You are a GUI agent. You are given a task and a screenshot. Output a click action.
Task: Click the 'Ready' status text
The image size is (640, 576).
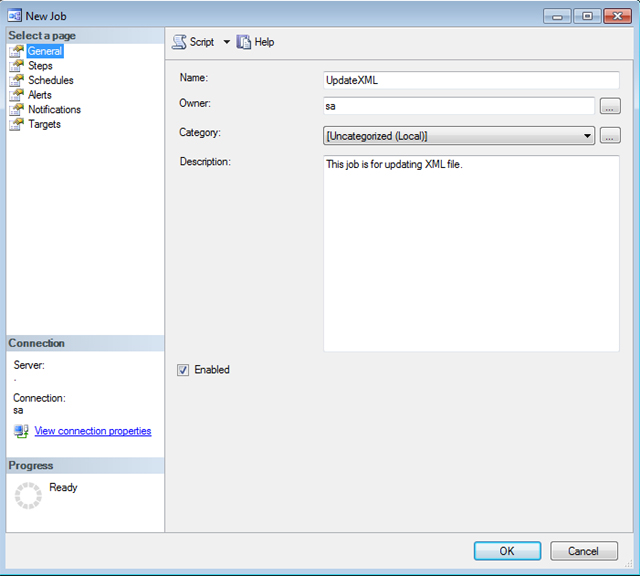pos(63,487)
